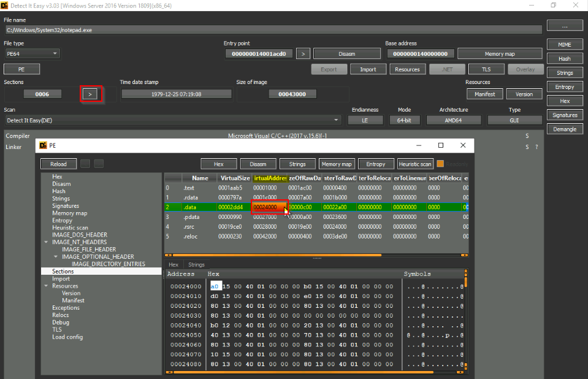588x379 pixels.
Task: Click Strings button in PE window toolbar
Action: pyautogui.click(x=297, y=164)
